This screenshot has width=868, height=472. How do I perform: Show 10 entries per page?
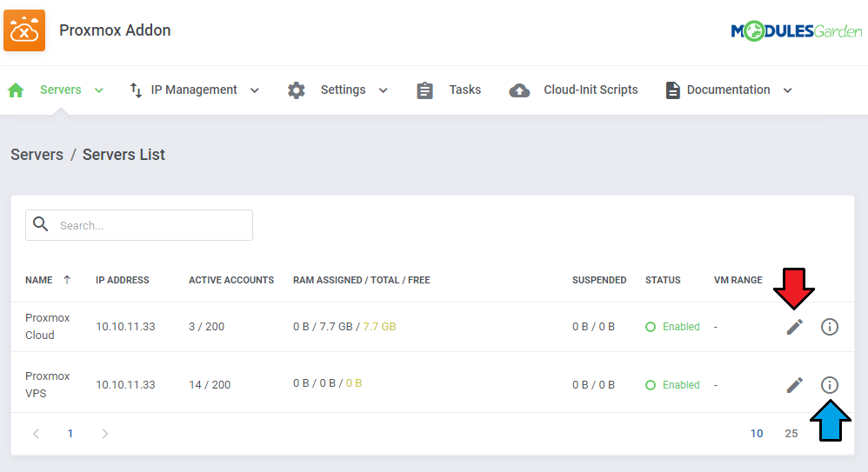pos(757,434)
